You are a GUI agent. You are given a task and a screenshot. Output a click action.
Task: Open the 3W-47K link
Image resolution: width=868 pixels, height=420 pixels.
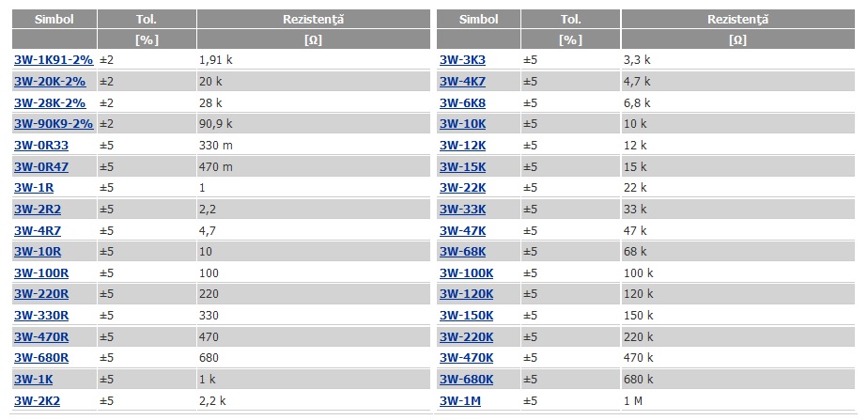(x=463, y=230)
